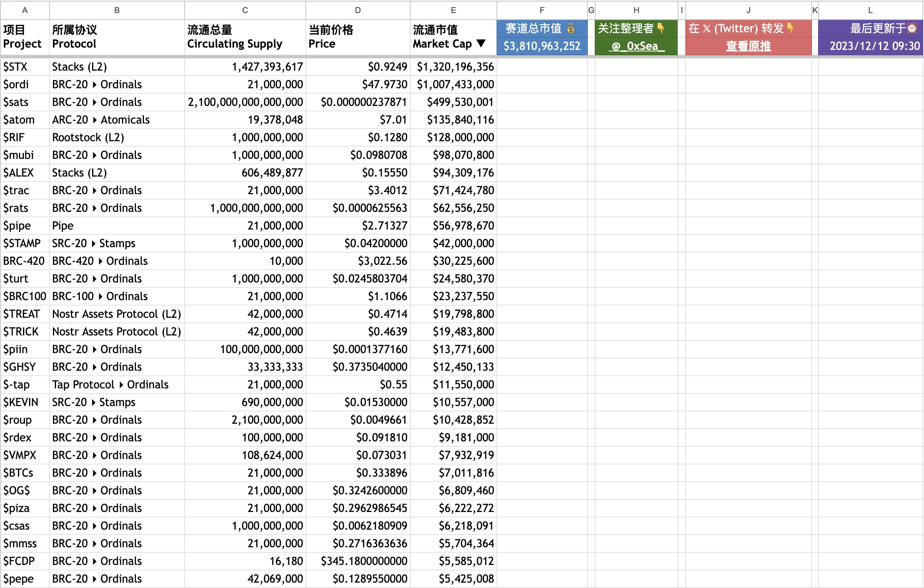Click the BRC-100 Ordinals protocol cell
Image resolution: width=924 pixels, height=588 pixels.
(x=117, y=296)
